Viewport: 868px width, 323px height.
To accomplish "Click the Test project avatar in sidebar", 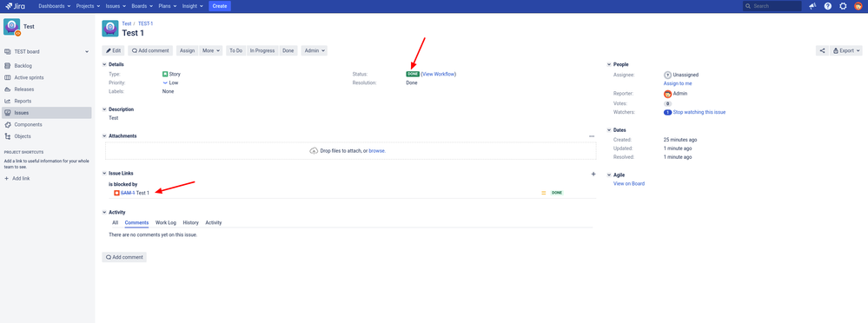I will coord(11,27).
